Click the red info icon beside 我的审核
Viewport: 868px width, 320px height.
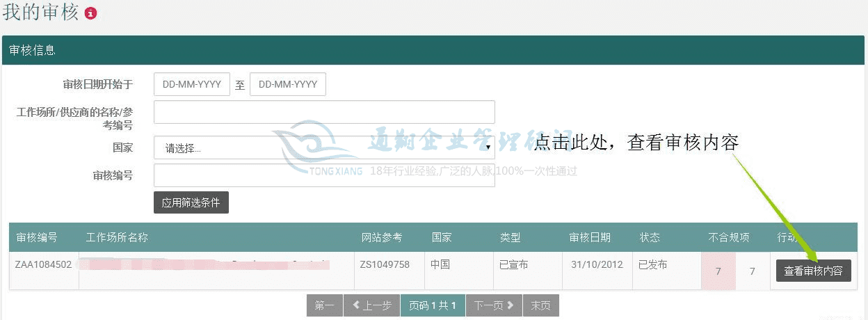[x=90, y=13]
